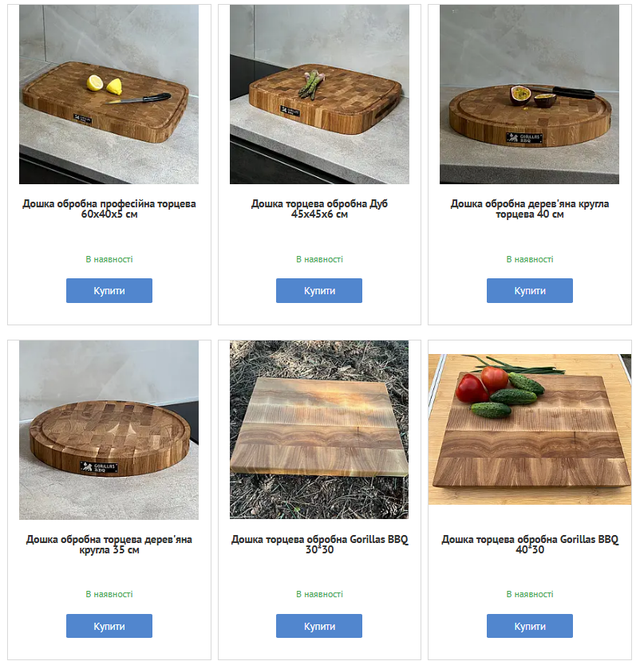Click В наявності status under Дуб board
640x665 pixels.
[319, 259]
